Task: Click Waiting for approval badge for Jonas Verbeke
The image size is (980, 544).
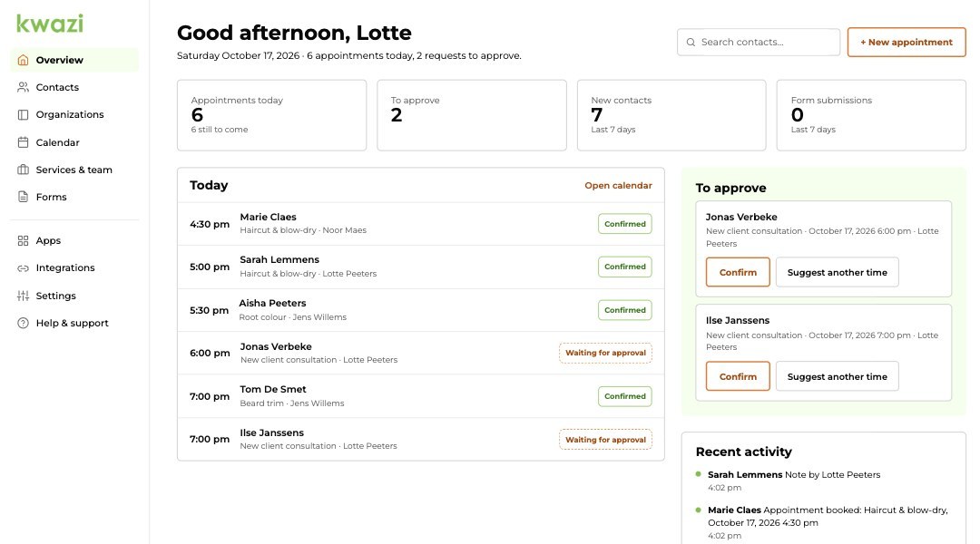Action: (605, 353)
